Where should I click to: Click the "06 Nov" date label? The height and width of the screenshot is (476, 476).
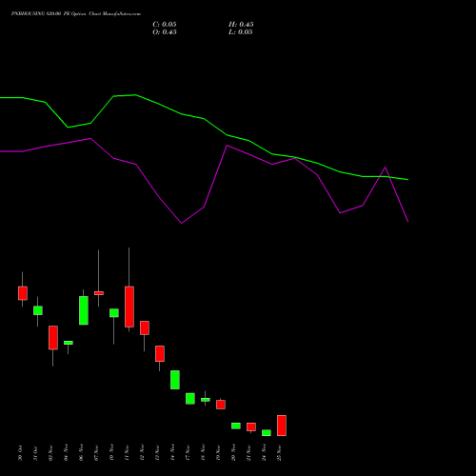[81, 453]
